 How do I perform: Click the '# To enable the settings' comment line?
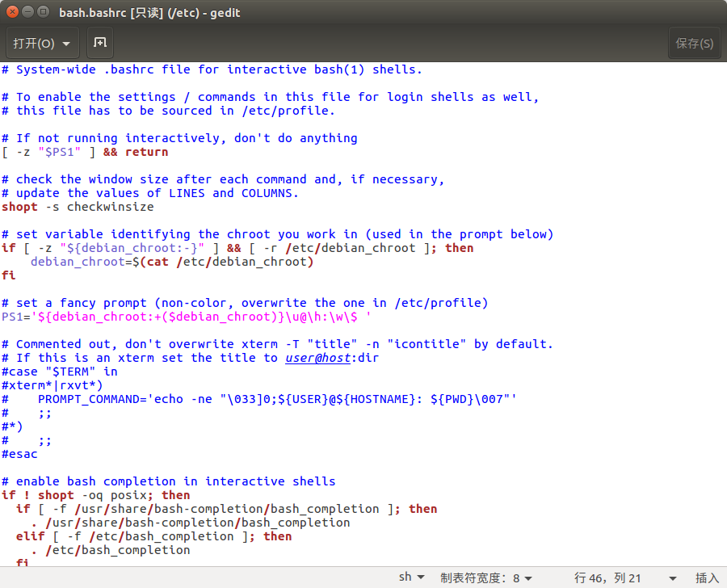(x=271, y=97)
